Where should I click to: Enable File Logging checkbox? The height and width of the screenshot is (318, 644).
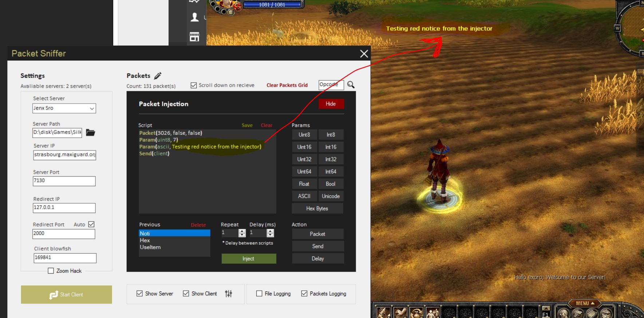[259, 294]
